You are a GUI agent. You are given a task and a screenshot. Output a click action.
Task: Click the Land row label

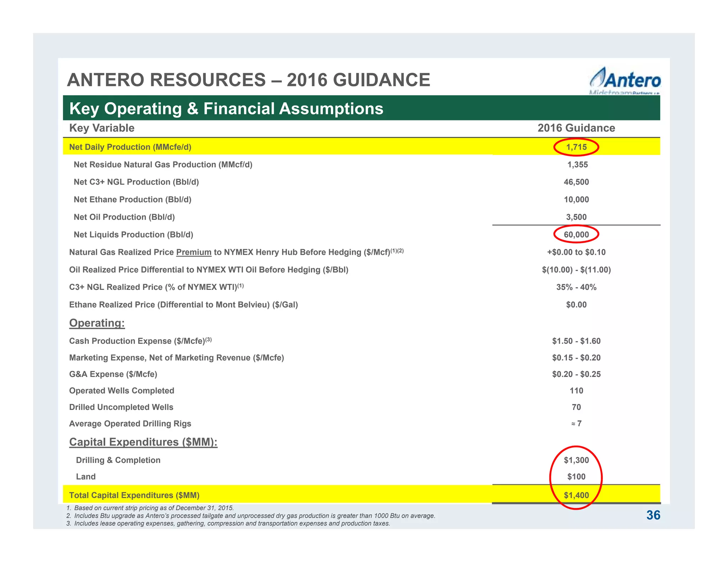86,476
